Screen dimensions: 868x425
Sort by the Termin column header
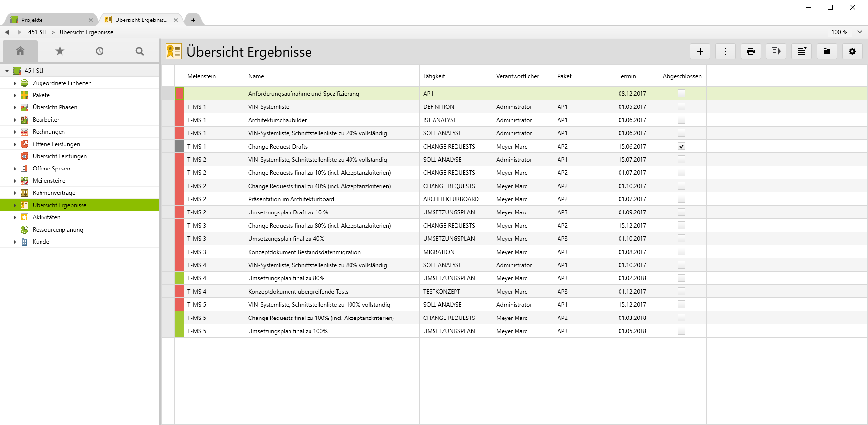[627, 76]
